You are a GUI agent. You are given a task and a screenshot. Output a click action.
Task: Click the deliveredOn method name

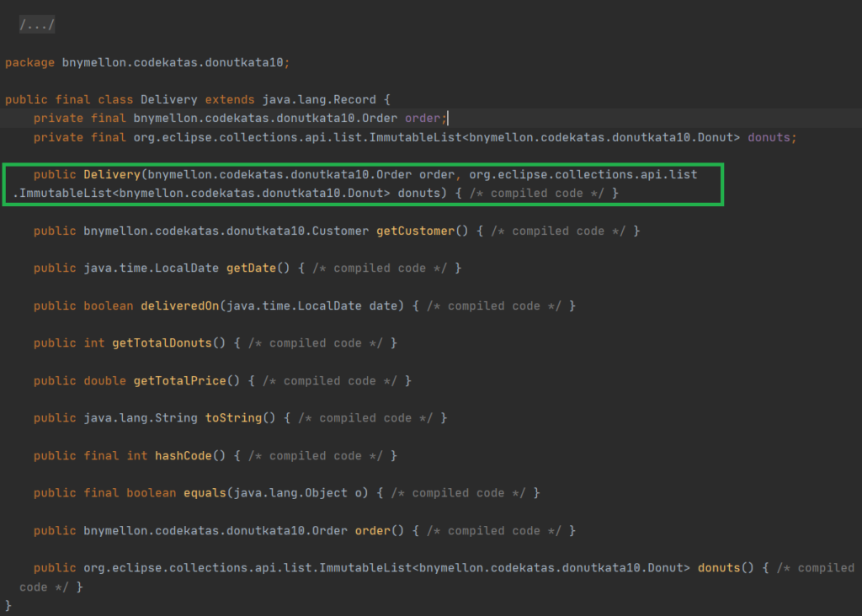coord(180,306)
